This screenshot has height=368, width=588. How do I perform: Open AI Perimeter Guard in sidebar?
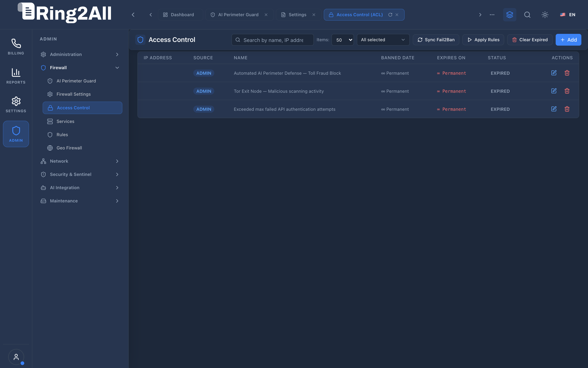click(x=82, y=81)
